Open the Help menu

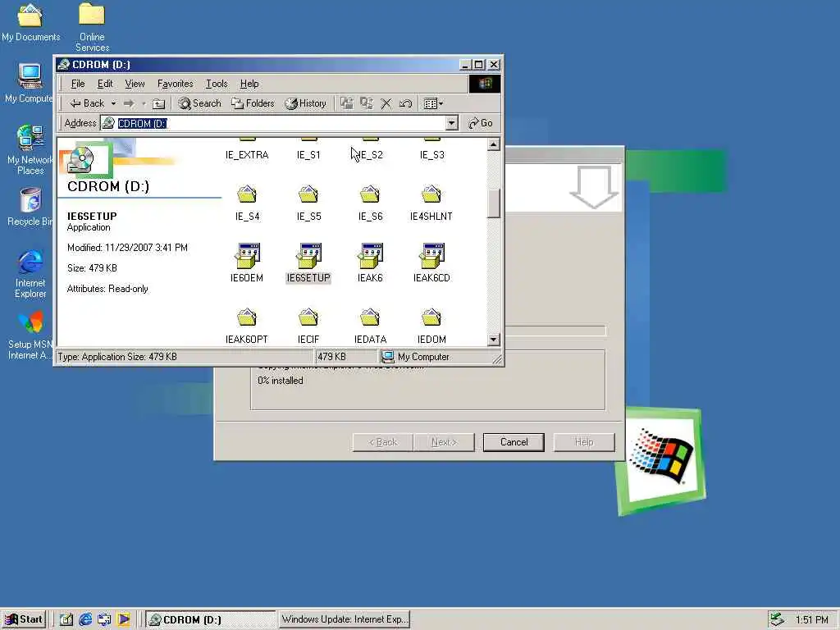249,84
